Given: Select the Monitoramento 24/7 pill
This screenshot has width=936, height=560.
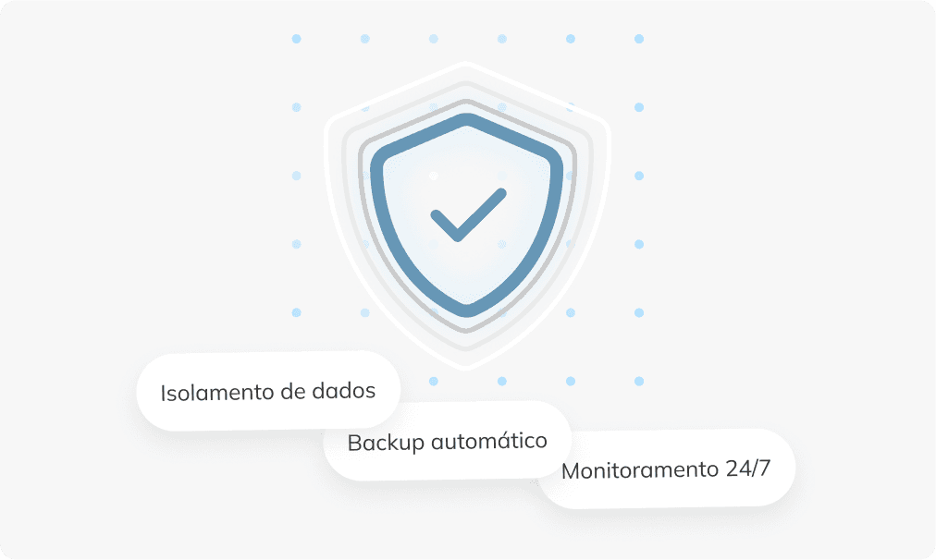Looking at the screenshot, I should 666,469.
